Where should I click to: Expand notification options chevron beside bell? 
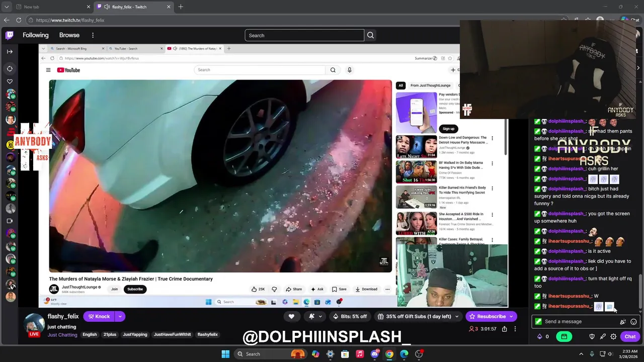click(320, 316)
